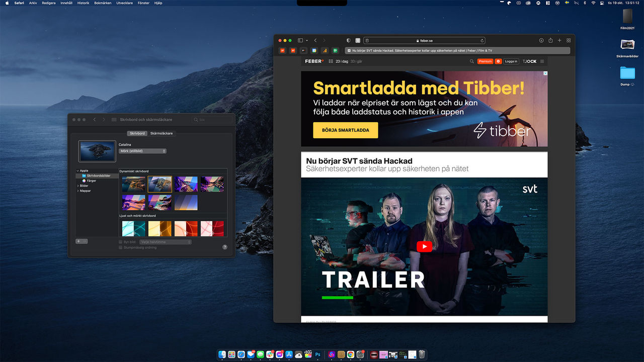Image resolution: width=644 pixels, height=362 pixels.
Task: Choose the red light-and-dark wallpaper
Action: (x=186, y=228)
